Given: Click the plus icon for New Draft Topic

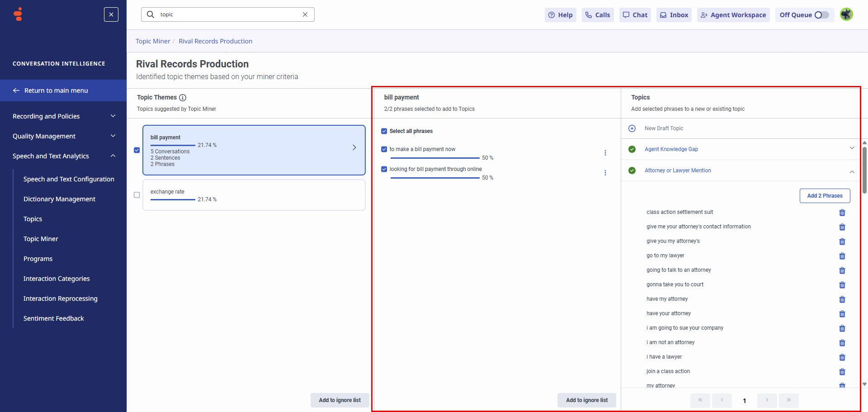Looking at the screenshot, I should pyautogui.click(x=632, y=128).
